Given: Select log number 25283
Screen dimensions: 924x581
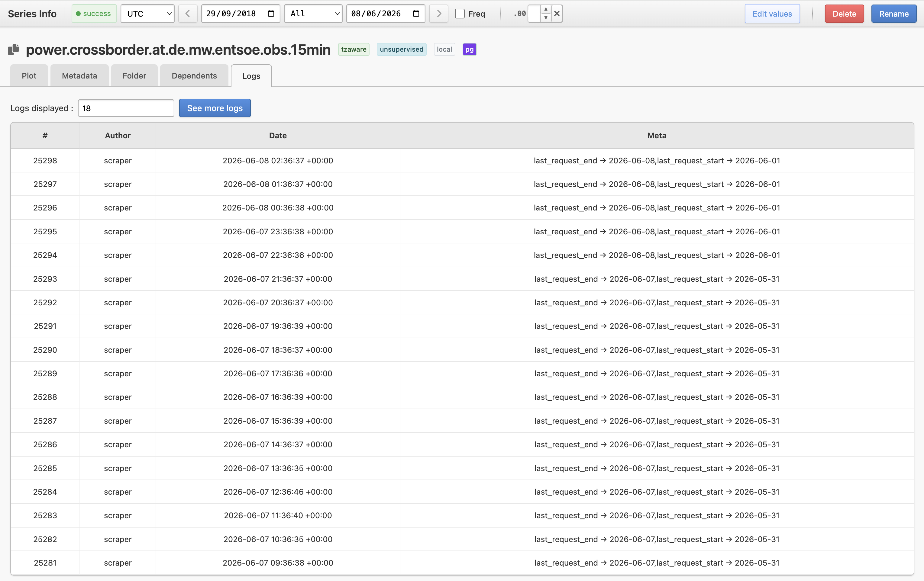Looking at the screenshot, I should click(x=45, y=515).
